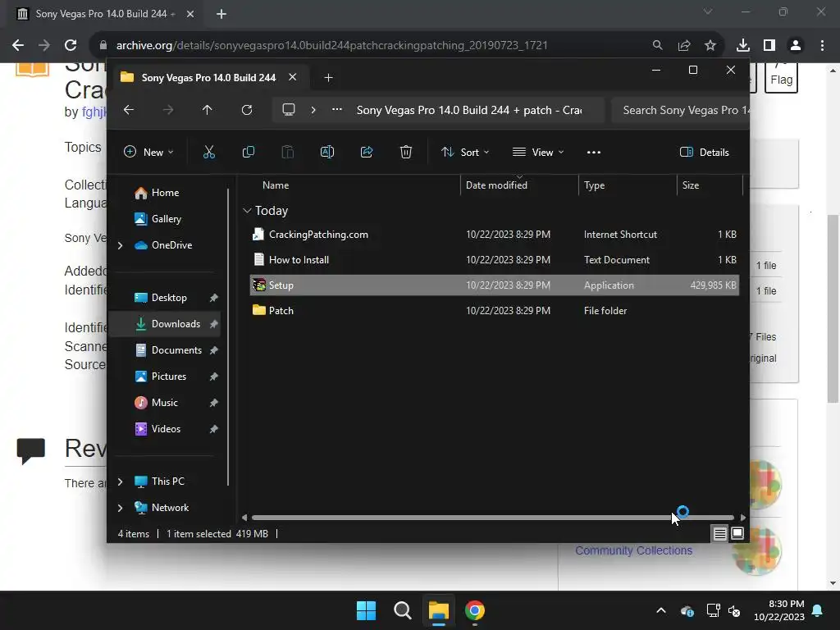Refresh the File Explorer folder
The height and width of the screenshot is (630, 840).
[x=246, y=110]
